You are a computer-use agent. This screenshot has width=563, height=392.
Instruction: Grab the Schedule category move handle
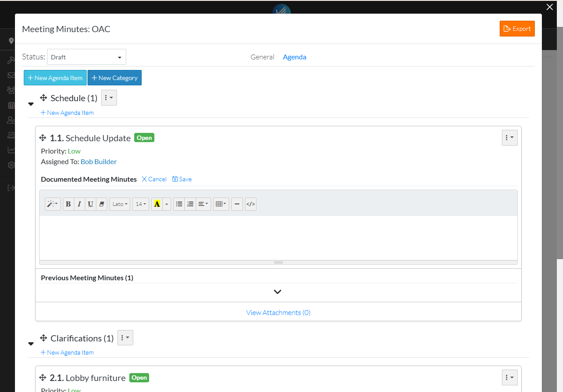tap(44, 98)
